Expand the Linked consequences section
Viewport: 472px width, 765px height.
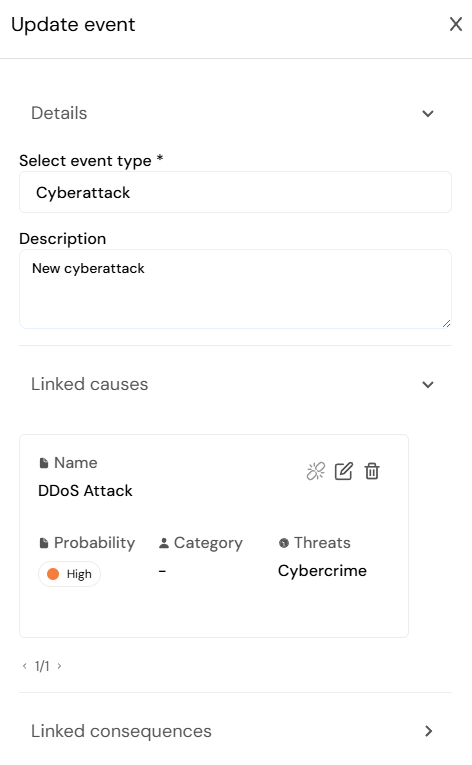429,731
